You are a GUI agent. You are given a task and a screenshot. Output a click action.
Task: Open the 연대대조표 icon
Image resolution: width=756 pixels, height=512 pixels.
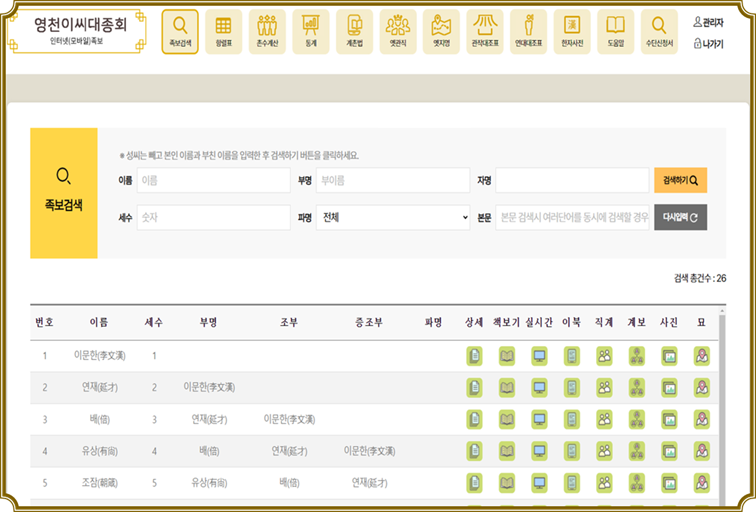click(x=528, y=31)
